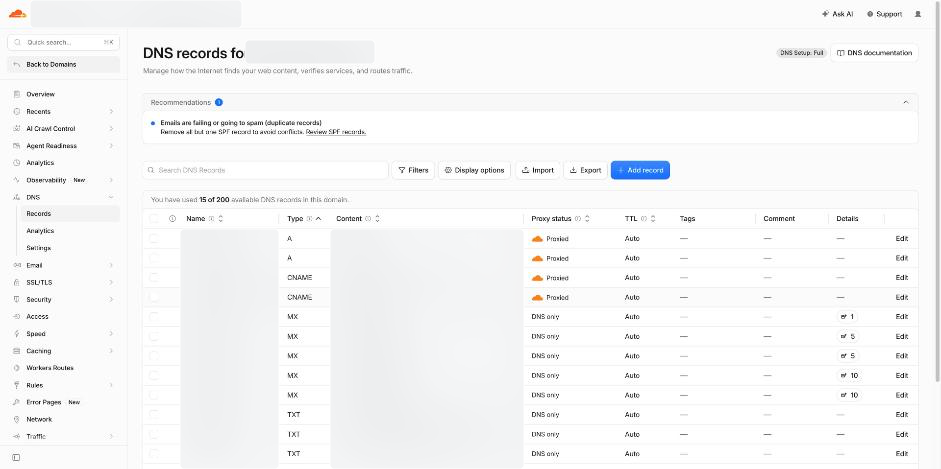Click the Recents sidebar icon
Image resolution: width=941 pixels, height=469 pixels.
pyautogui.click(x=17, y=112)
